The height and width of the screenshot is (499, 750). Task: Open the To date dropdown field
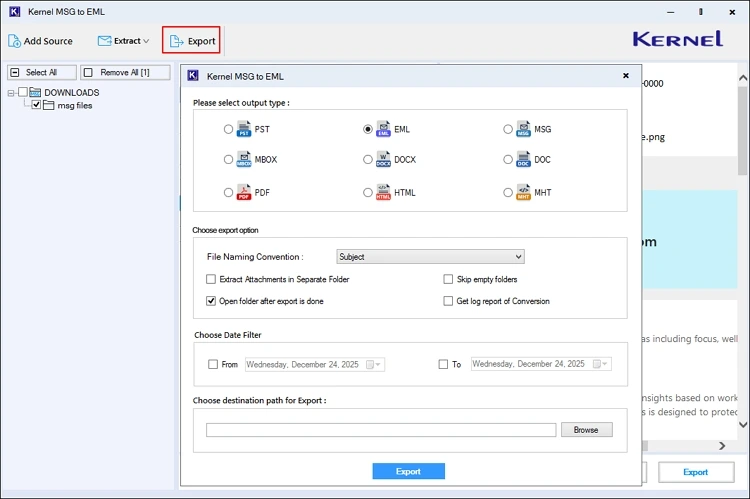pyautogui.click(x=541, y=364)
